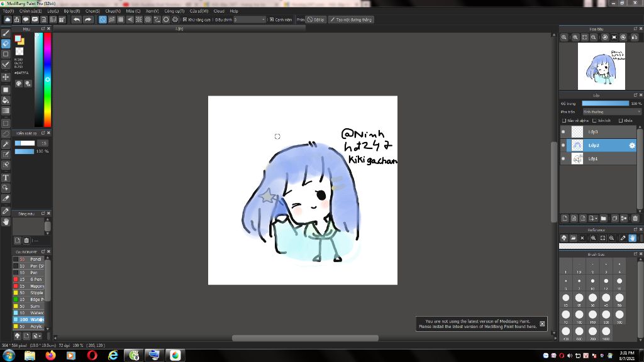Select the Bucket fill tool
The width and height of the screenshot is (644, 362).
click(x=6, y=100)
